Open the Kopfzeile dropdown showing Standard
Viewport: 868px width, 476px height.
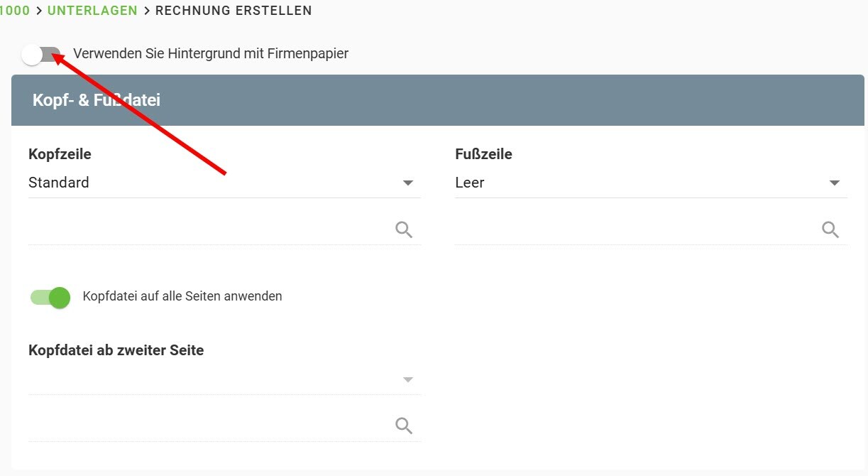(213, 183)
